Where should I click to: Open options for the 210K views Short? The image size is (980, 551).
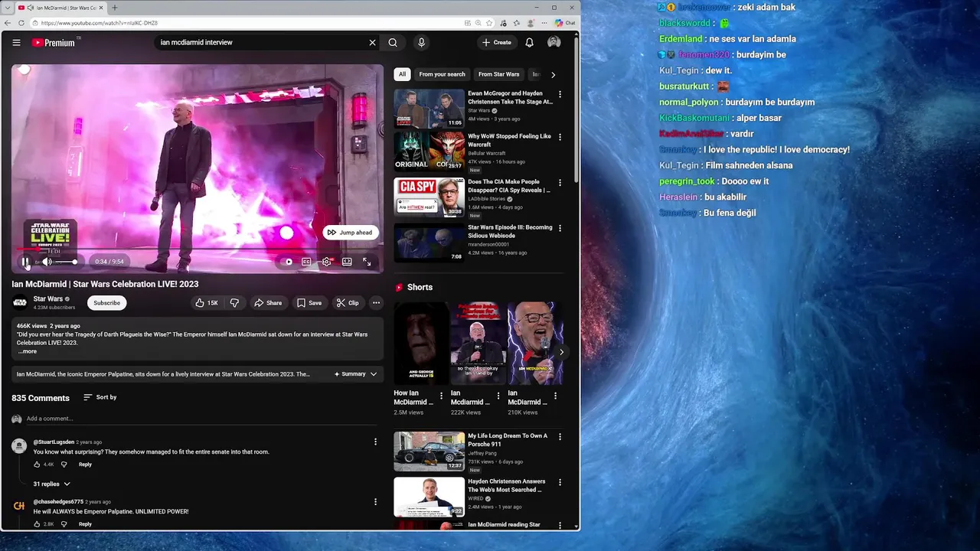tap(555, 396)
